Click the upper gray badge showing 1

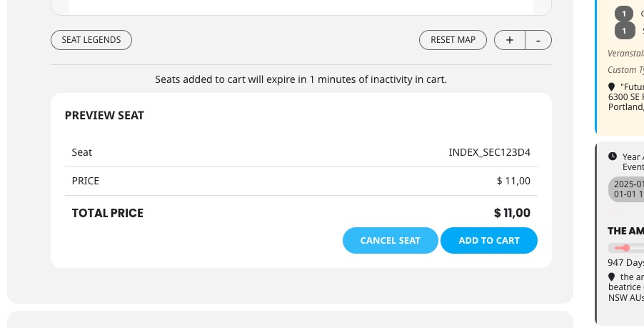point(624,14)
